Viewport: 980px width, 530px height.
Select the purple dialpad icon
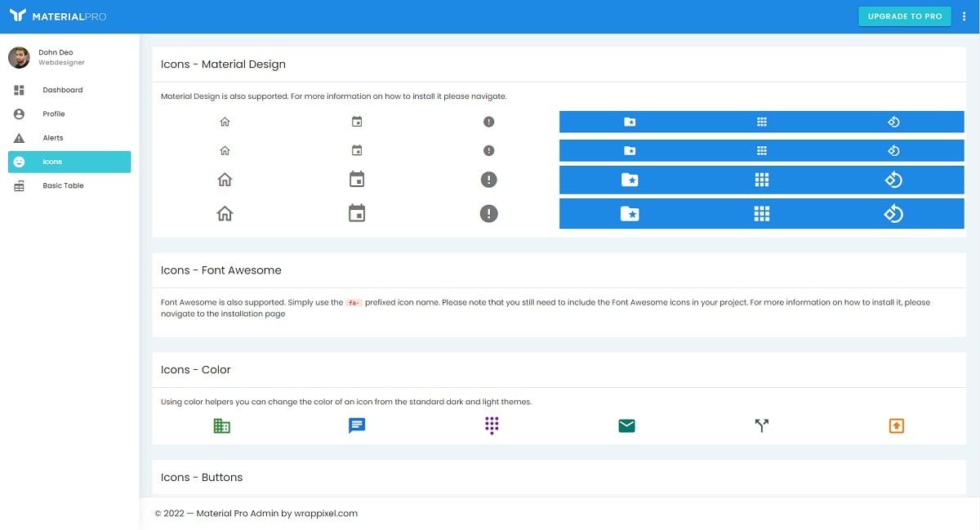coord(491,425)
